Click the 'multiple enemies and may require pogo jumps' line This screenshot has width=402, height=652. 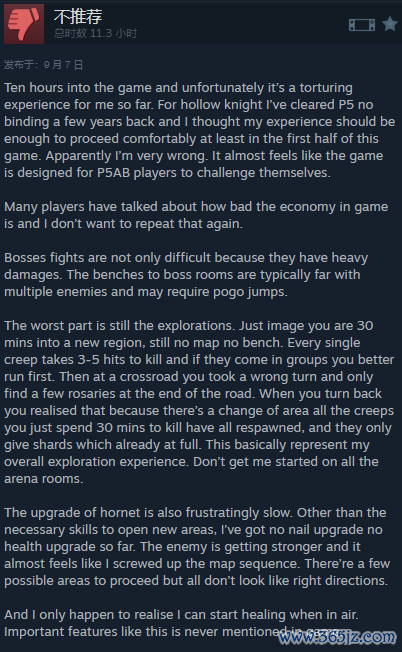click(x=146, y=291)
